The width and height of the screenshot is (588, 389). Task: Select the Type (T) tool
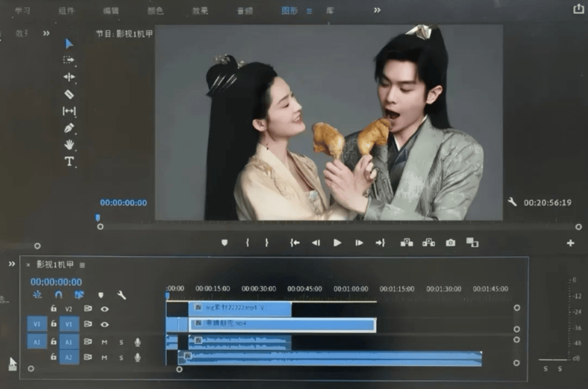tap(69, 162)
